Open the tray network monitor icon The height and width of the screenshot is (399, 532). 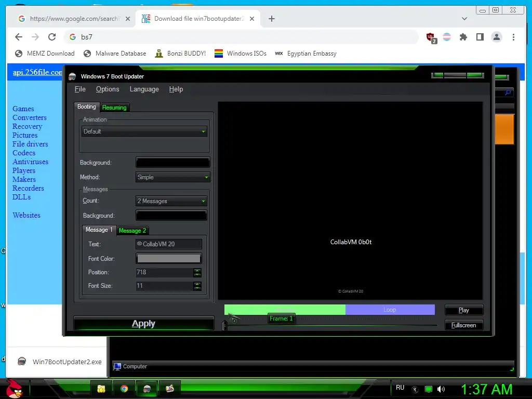coord(429,389)
